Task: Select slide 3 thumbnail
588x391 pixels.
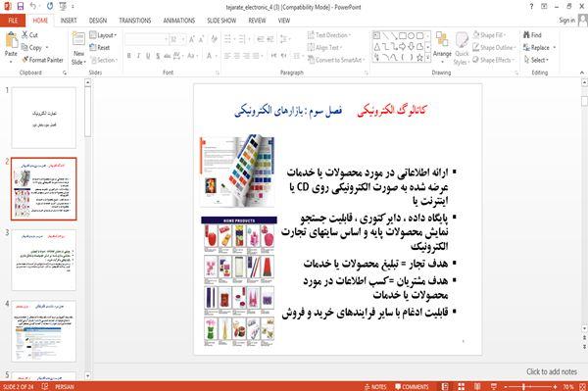Action: (x=44, y=260)
